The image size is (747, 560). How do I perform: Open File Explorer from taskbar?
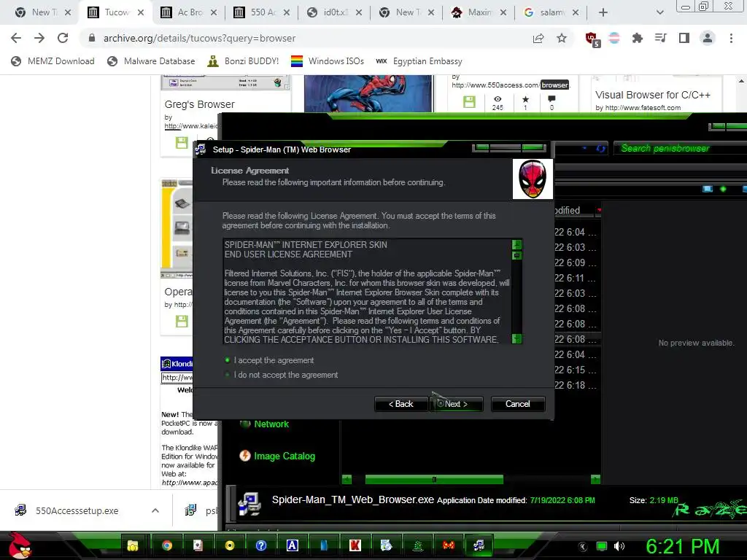coord(133,545)
